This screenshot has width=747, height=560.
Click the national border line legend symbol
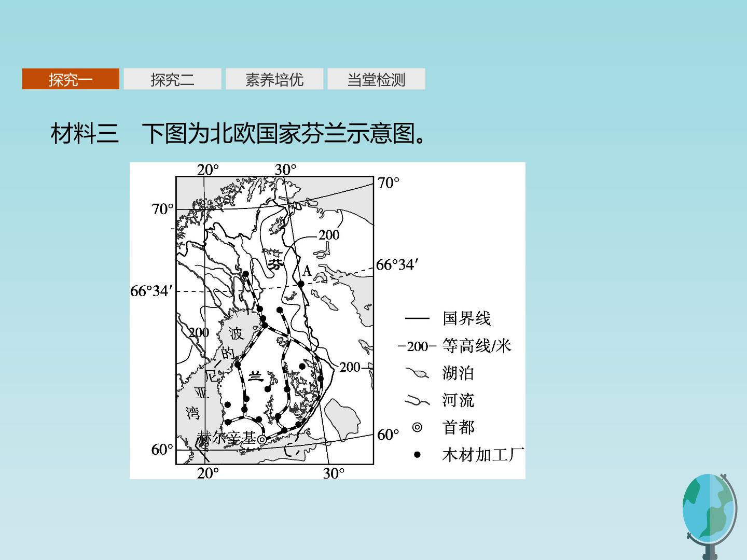[417, 318]
